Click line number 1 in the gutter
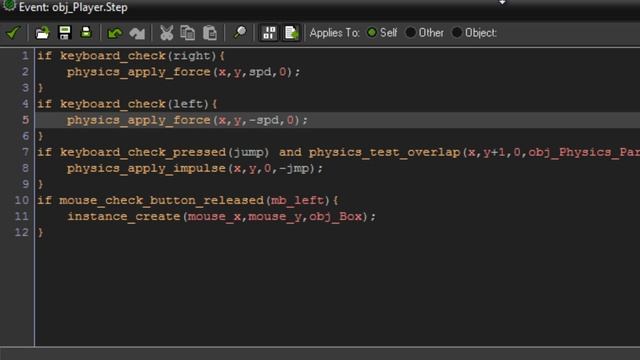The height and width of the screenshot is (360, 640). click(25, 56)
